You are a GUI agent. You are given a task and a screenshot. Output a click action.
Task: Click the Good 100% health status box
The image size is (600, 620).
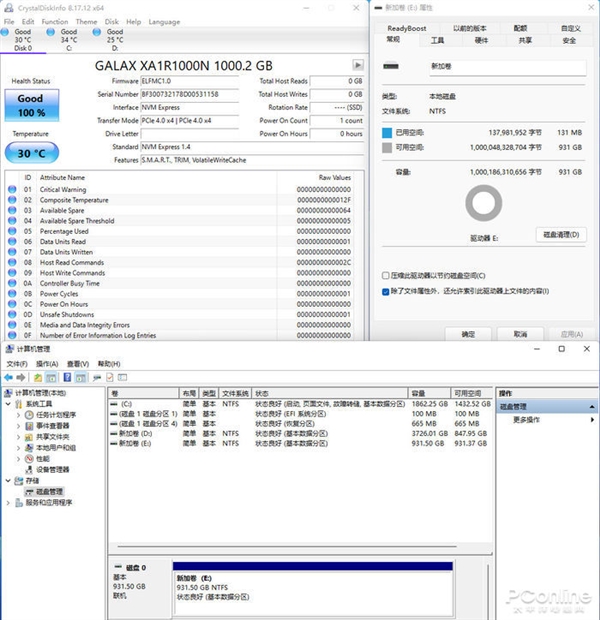[32, 105]
